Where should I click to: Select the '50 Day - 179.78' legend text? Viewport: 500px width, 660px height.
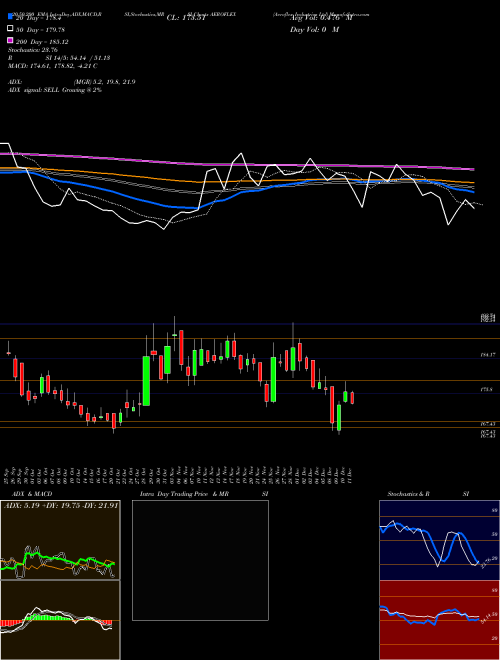[40, 30]
